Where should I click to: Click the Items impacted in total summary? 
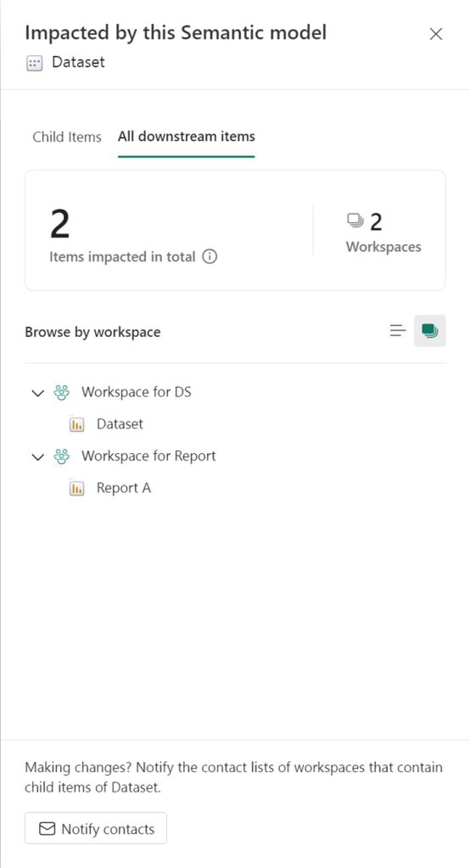(x=122, y=257)
